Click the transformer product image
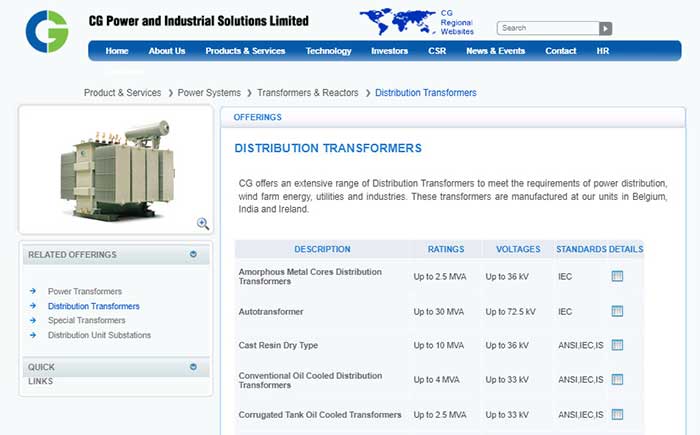The height and width of the screenshot is (435, 700). click(117, 170)
